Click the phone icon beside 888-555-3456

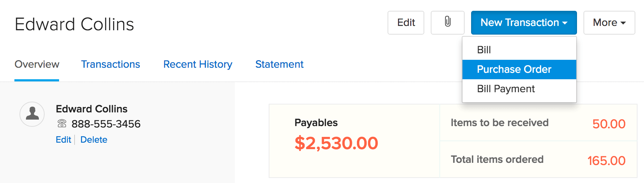pos(62,124)
